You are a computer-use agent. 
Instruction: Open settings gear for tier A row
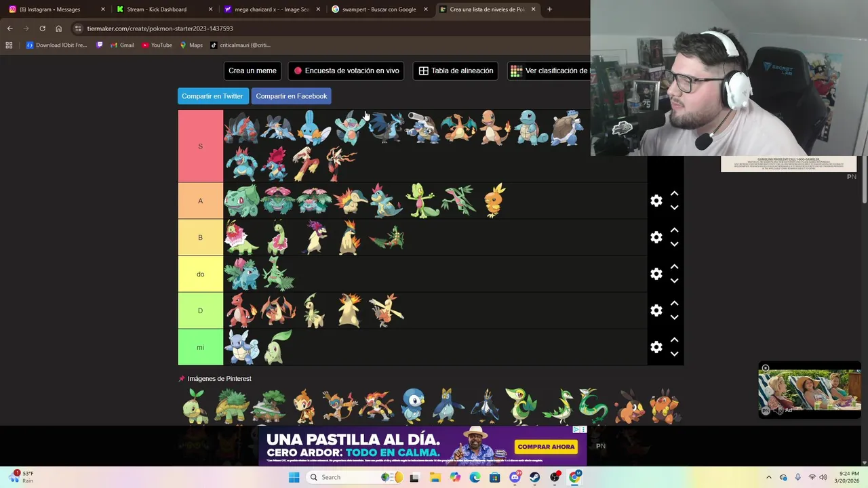pos(656,201)
